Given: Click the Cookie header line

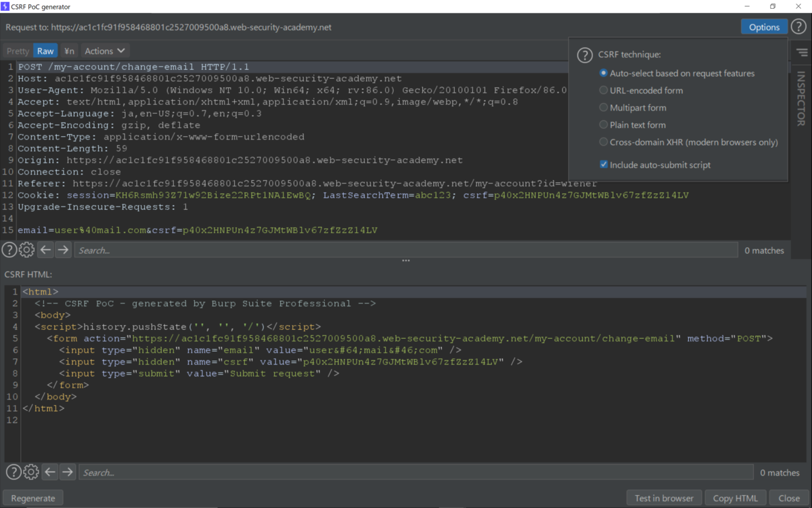Looking at the screenshot, I should coord(353,195).
